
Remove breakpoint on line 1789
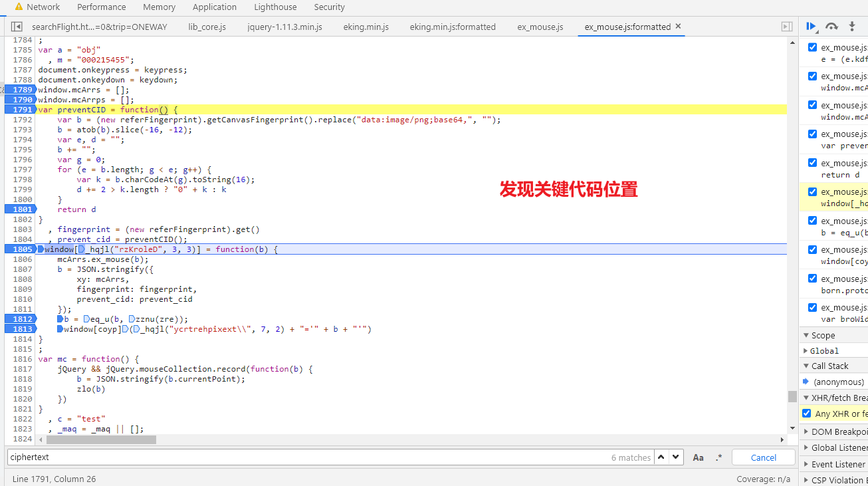pos(20,90)
